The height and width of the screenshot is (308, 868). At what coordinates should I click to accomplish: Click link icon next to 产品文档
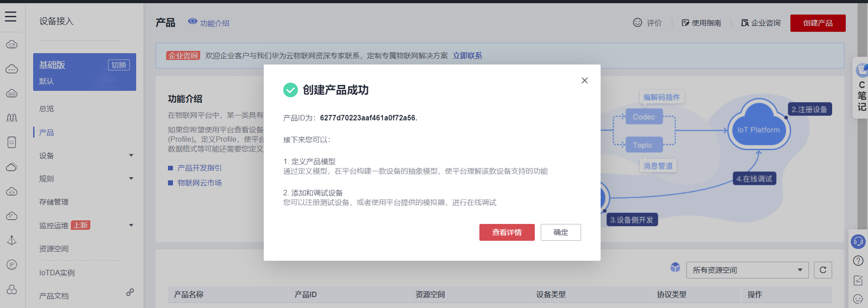130,292
